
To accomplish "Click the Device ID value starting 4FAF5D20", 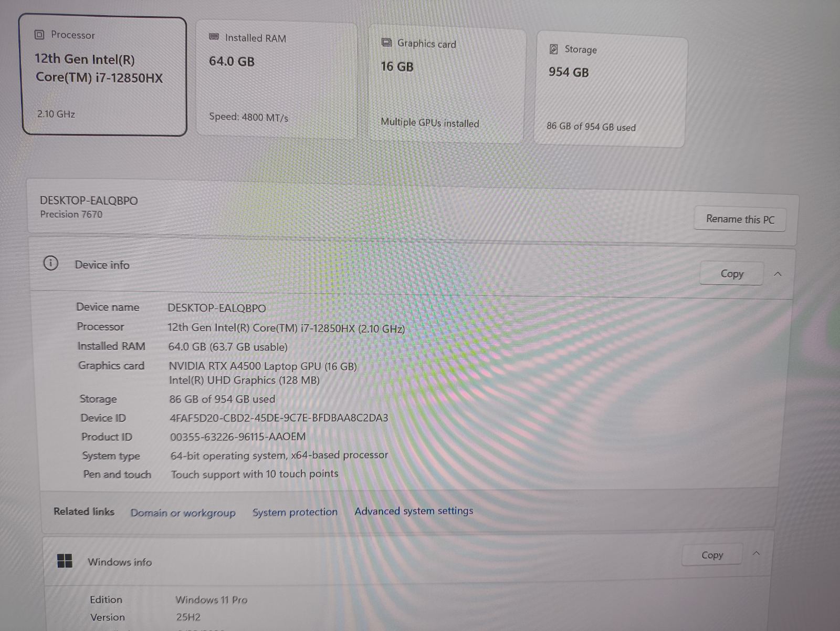I will [x=279, y=418].
